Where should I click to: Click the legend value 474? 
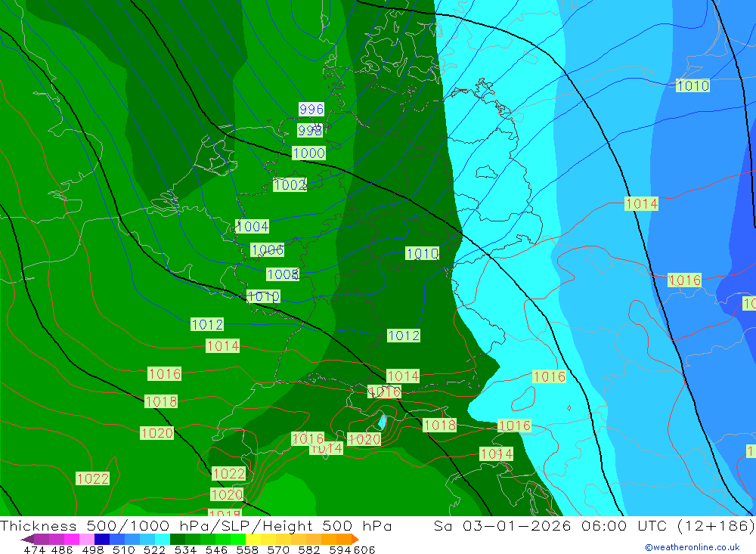pos(34,550)
